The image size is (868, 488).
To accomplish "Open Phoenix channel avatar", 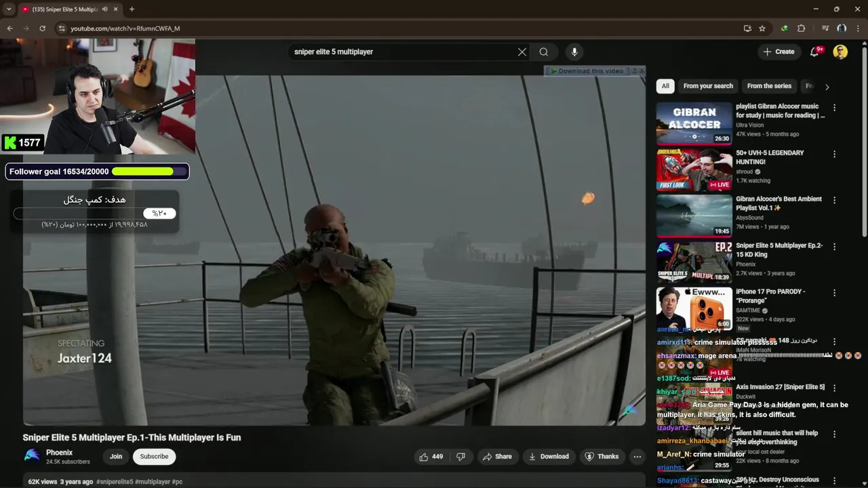I will (x=32, y=456).
